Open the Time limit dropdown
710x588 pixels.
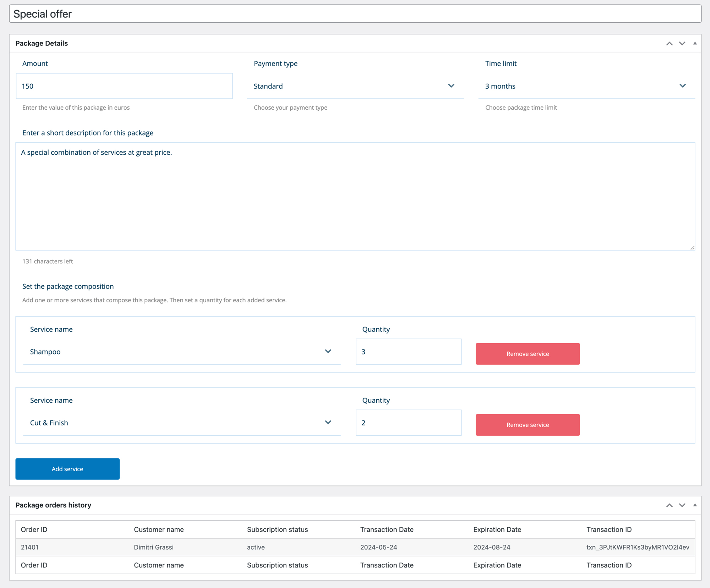[586, 86]
